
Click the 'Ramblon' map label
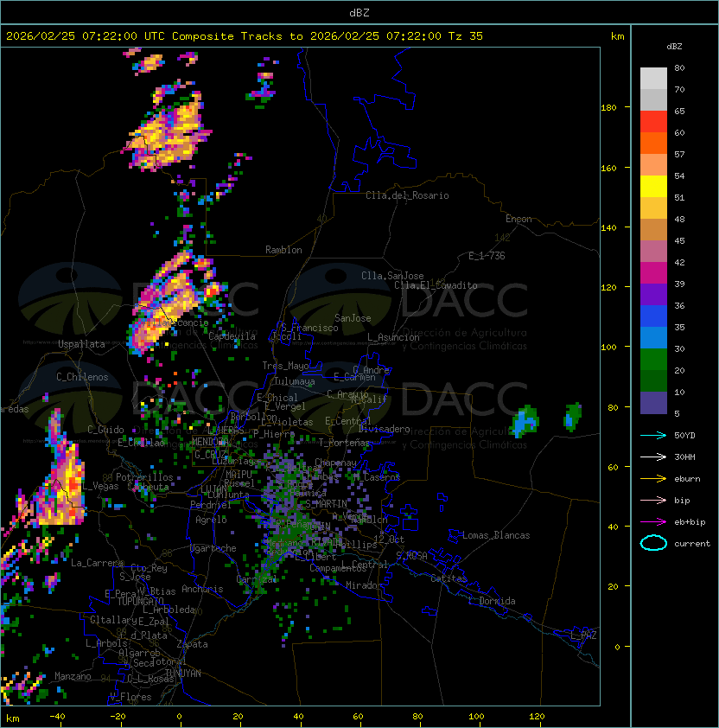pos(283,250)
